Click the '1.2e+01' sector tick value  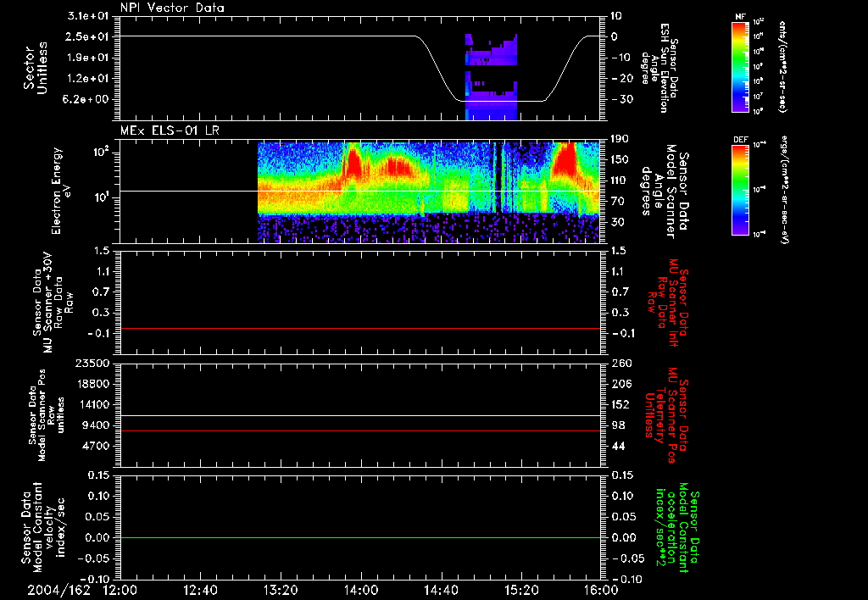(88, 79)
